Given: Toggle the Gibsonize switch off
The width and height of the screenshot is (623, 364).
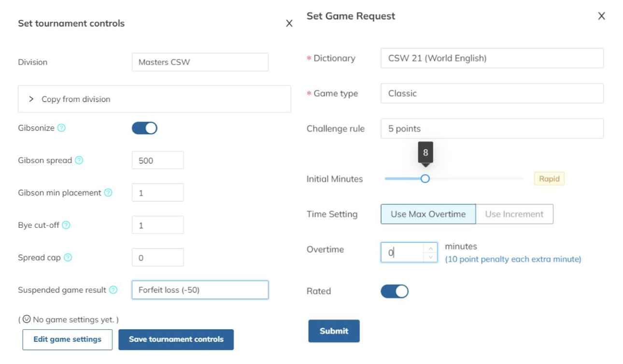Looking at the screenshot, I should (144, 128).
